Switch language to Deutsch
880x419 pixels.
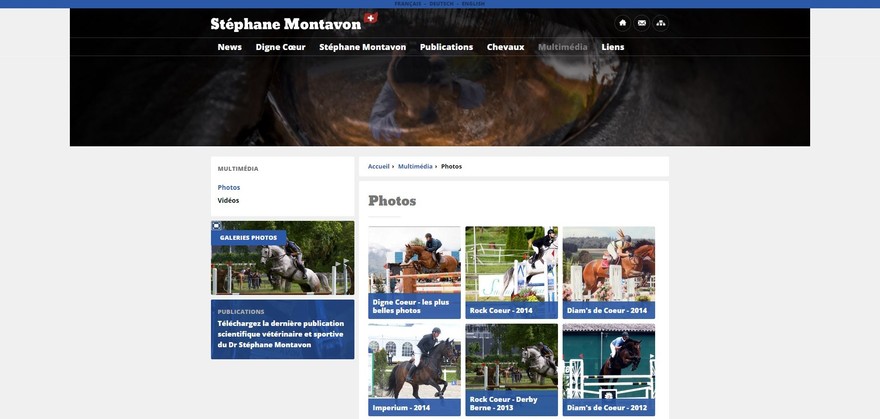pyautogui.click(x=441, y=4)
